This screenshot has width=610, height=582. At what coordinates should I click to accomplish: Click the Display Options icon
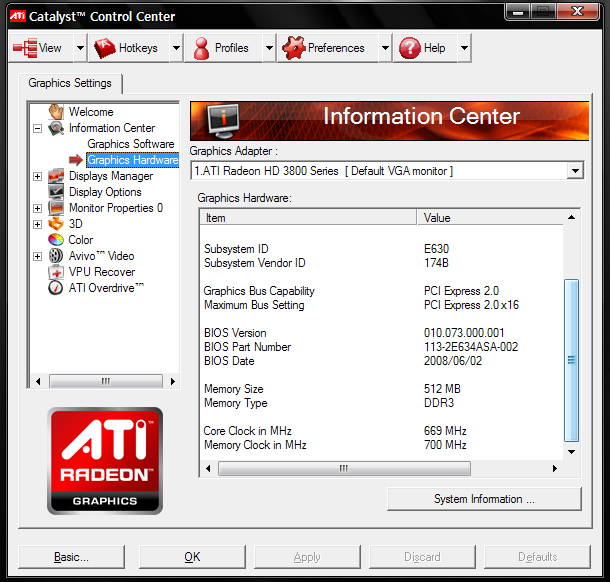(56, 192)
